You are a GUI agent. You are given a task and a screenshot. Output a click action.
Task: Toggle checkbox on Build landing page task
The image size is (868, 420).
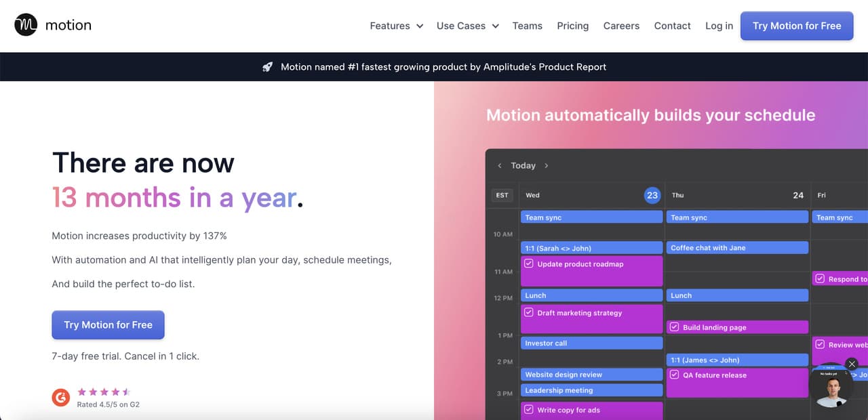pos(674,327)
